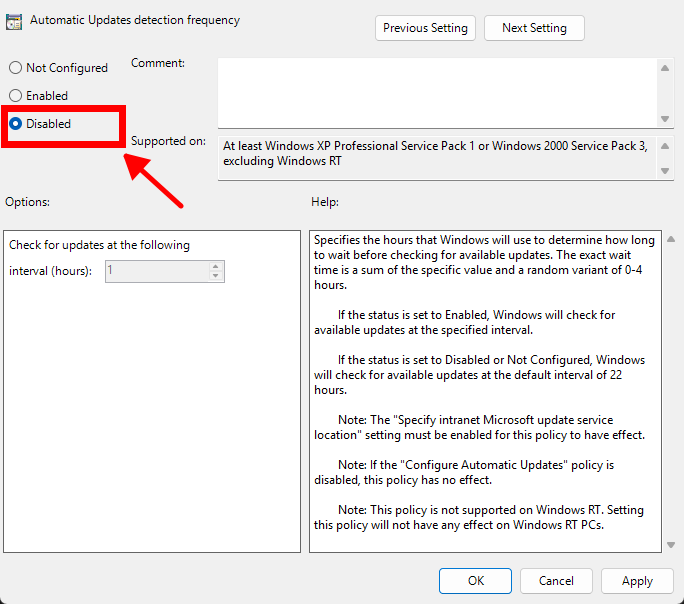The image size is (684, 604).
Task: Go to Previous Setting
Action: (x=425, y=28)
